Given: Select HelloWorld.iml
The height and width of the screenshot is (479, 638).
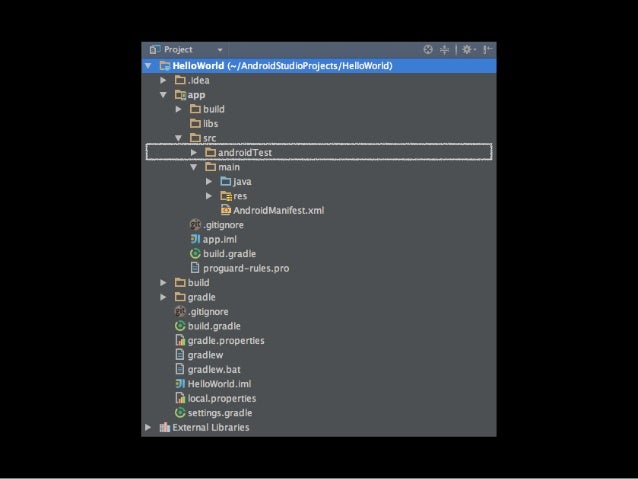Looking at the screenshot, I should click(219, 384).
